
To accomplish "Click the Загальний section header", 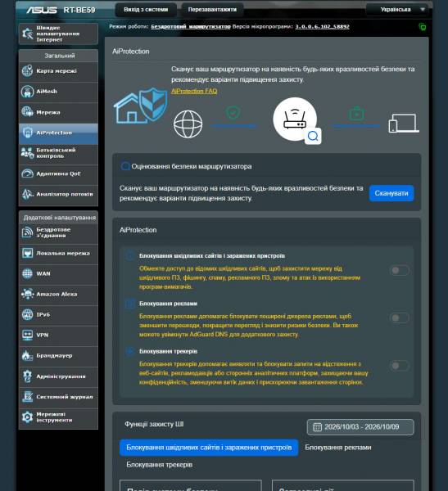I will point(60,56).
